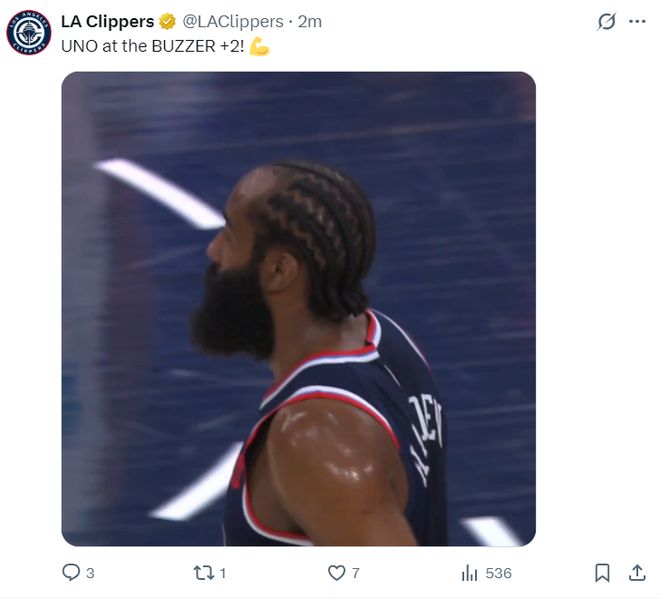Click the repost arrows icon
Viewport: 660px width, 599px height.
tap(204, 573)
